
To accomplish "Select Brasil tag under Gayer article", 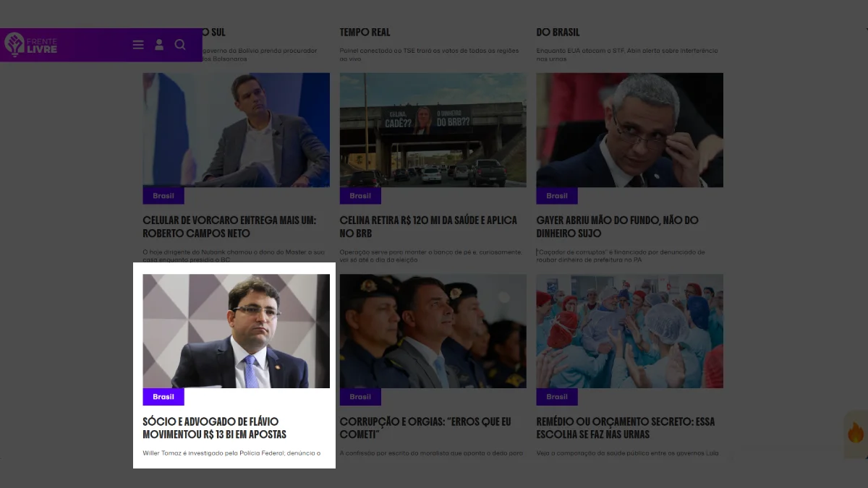I will [x=557, y=196].
